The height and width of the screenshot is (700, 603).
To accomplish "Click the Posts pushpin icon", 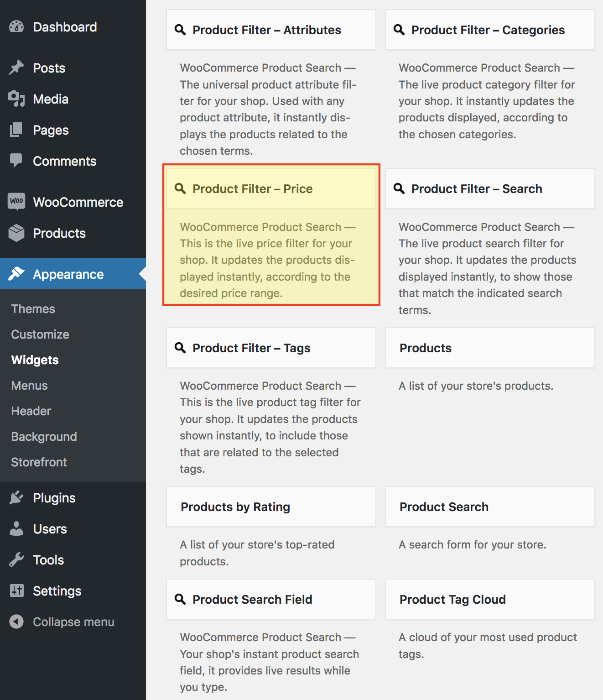I will [x=16, y=68].
